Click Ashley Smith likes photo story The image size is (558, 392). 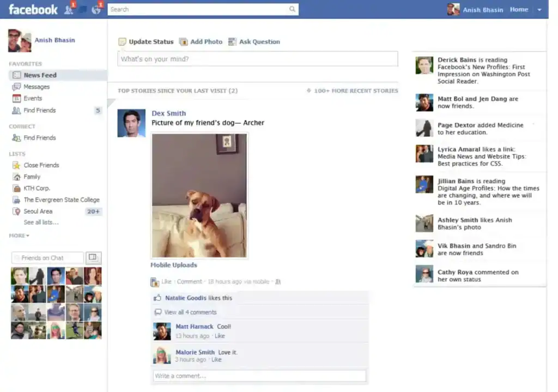click(x=479, y=224)
